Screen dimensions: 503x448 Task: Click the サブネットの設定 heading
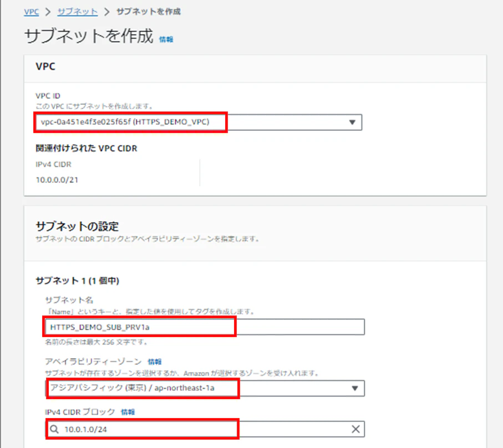[77, 226]
